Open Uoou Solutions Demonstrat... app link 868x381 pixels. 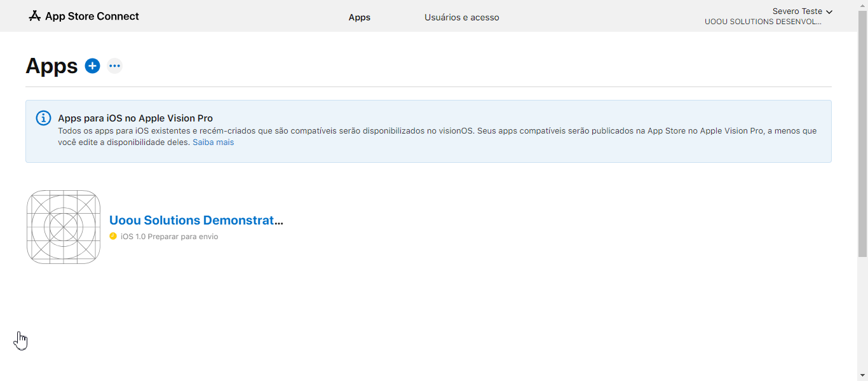(196, 220)
